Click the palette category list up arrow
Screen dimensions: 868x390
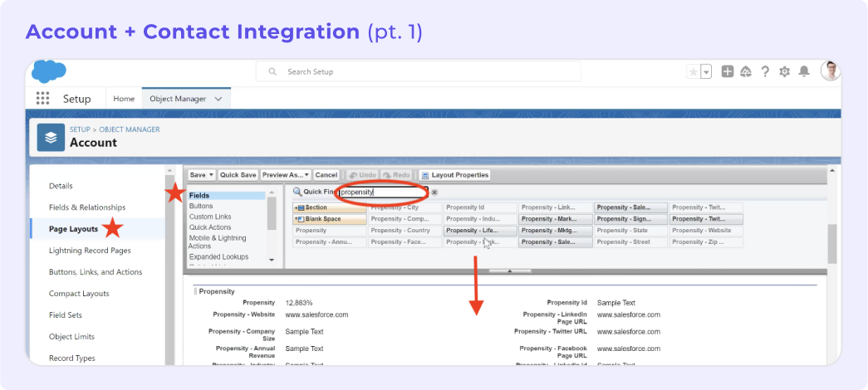coord(272,193)
